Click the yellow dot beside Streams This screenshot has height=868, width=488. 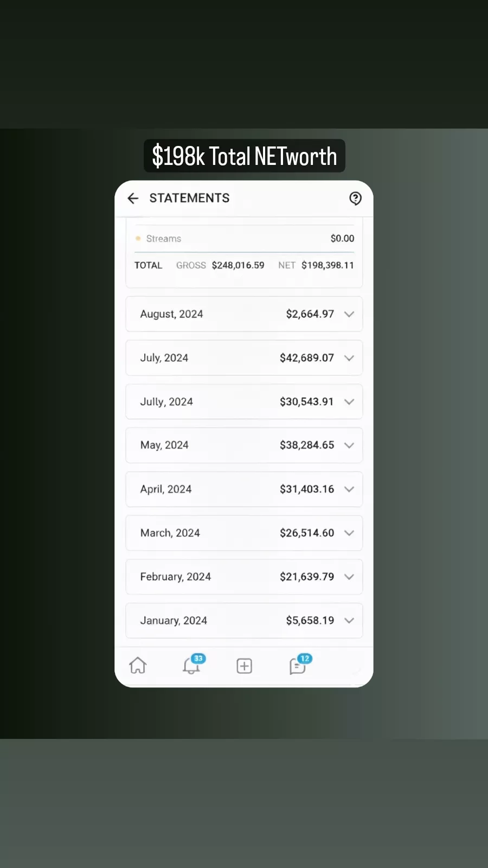[x=138, y=239]
